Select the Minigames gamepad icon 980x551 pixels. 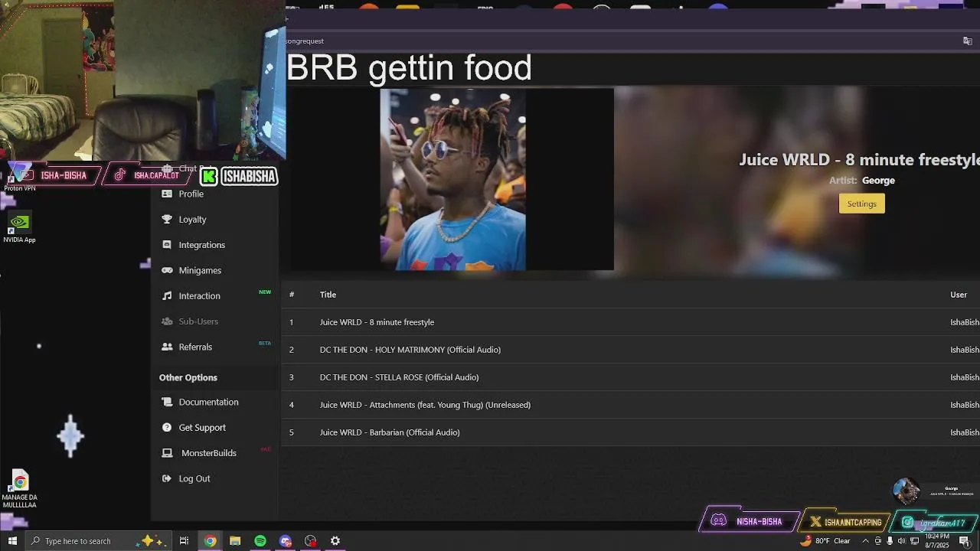[x=167, y=270]
